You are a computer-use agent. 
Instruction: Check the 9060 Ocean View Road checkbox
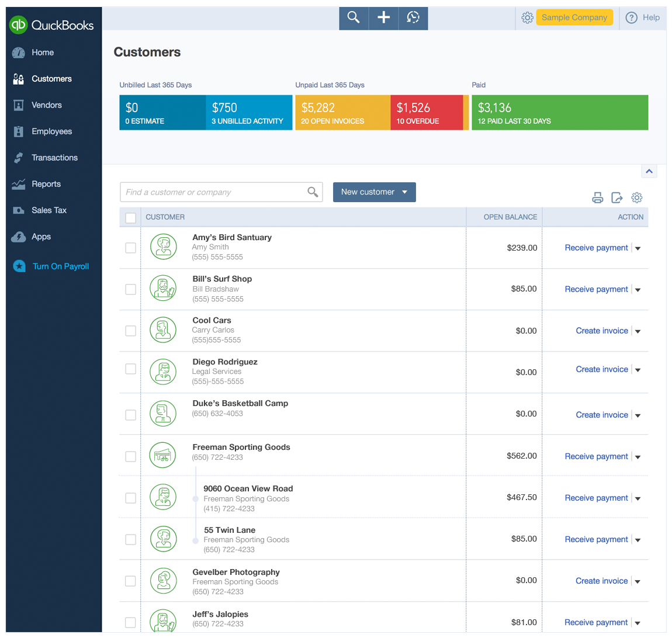point(131,498)
